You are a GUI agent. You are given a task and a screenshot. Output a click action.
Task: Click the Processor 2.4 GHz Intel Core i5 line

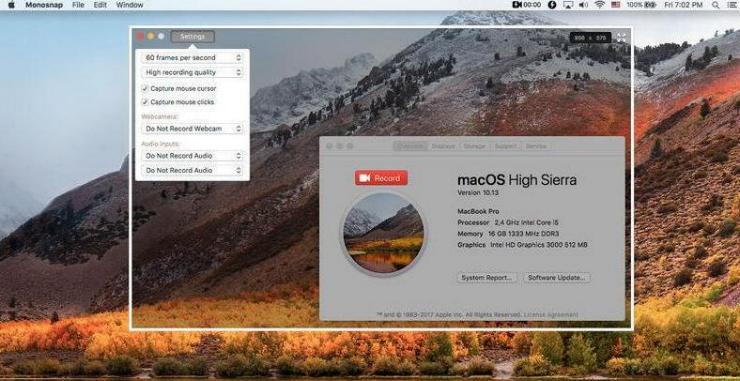[x=508, y=222]
